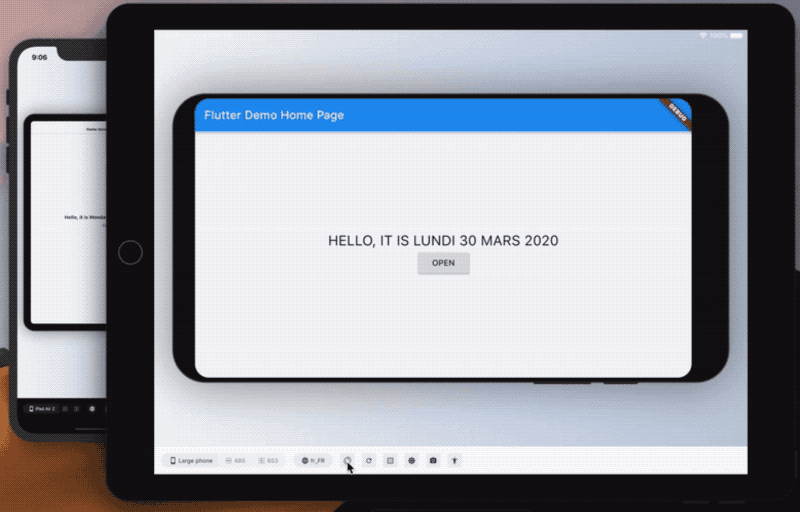
Task: Click the globe locale icon on the iPhone toolbar
Action: (92, 409)
